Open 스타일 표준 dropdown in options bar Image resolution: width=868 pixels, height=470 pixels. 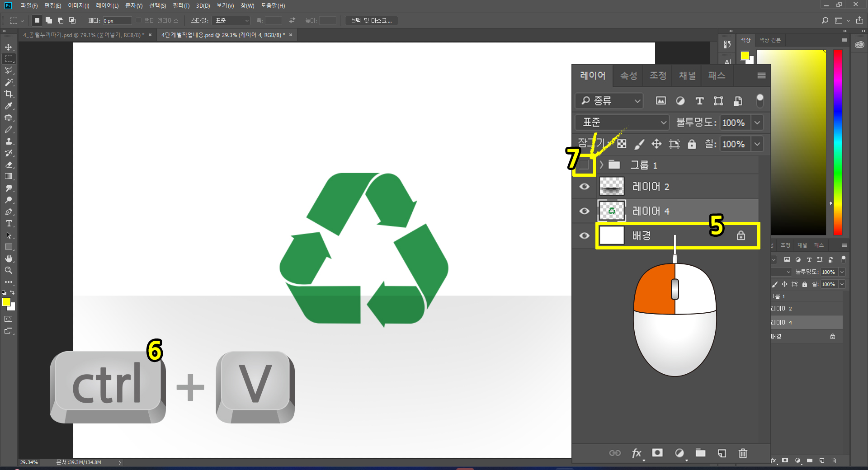pyautogui.click(x=231, y=20)
